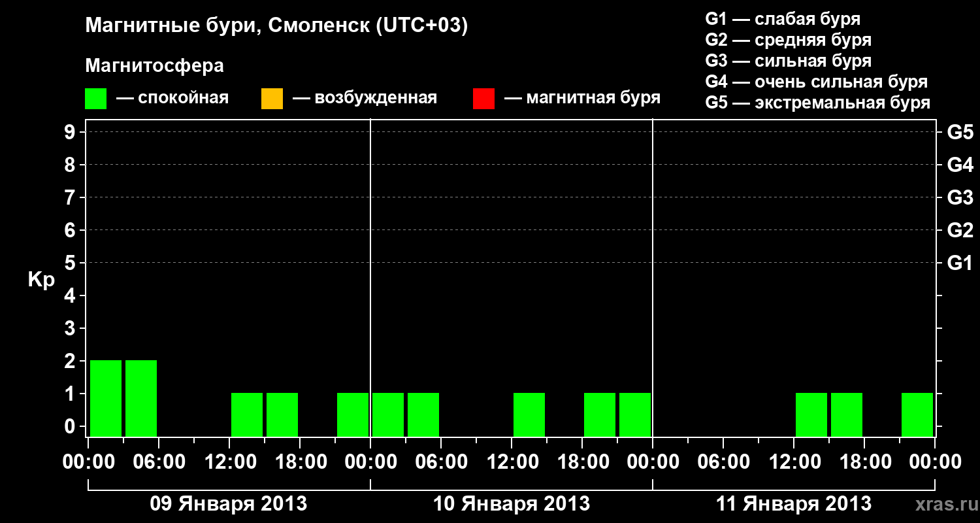Viewport: 980px width, 523px height.
Task: Click the right-axis 'G2' label
Action: 960,231
